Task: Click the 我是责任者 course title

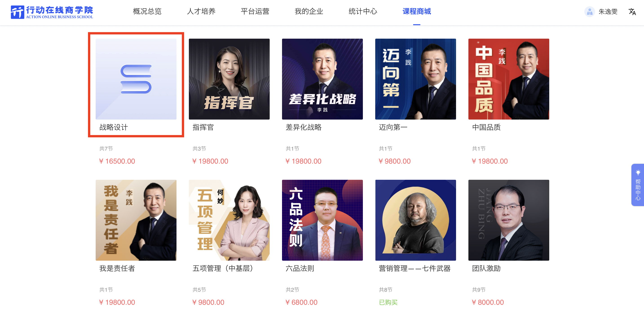Action: [x=117, y=269]
